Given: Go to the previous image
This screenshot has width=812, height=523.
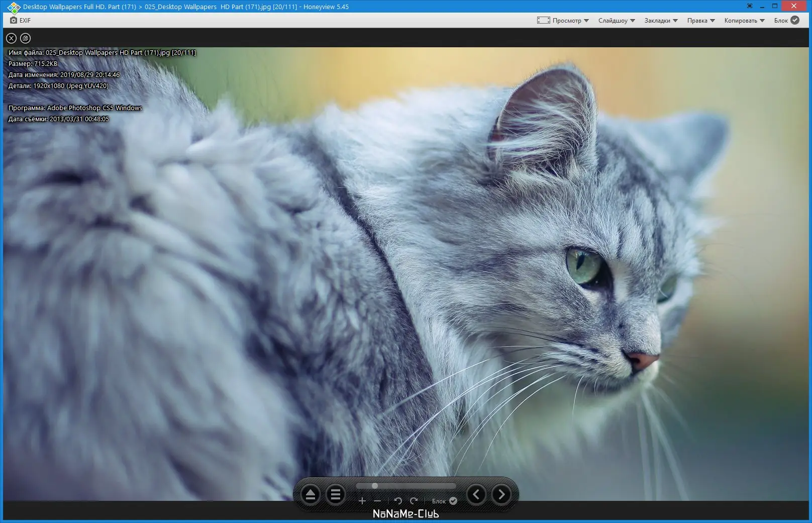Looking at the screenshot, I should tap(476, 495).
